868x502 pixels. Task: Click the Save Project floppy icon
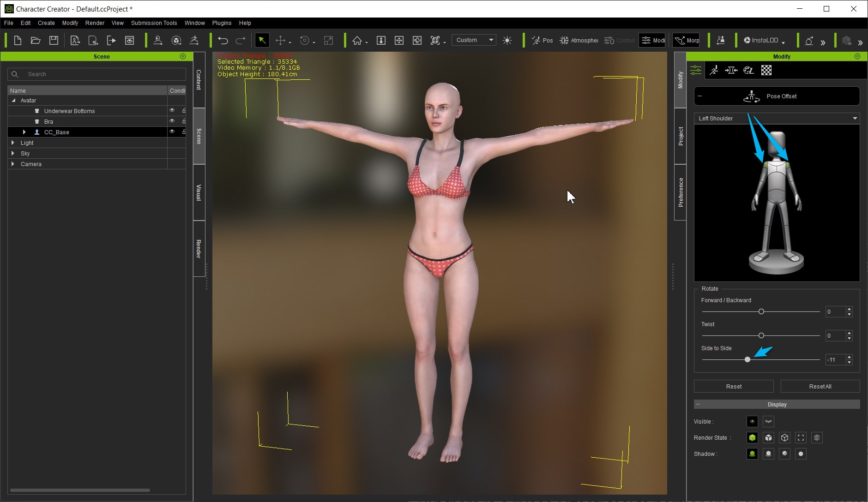coord(54,41)
